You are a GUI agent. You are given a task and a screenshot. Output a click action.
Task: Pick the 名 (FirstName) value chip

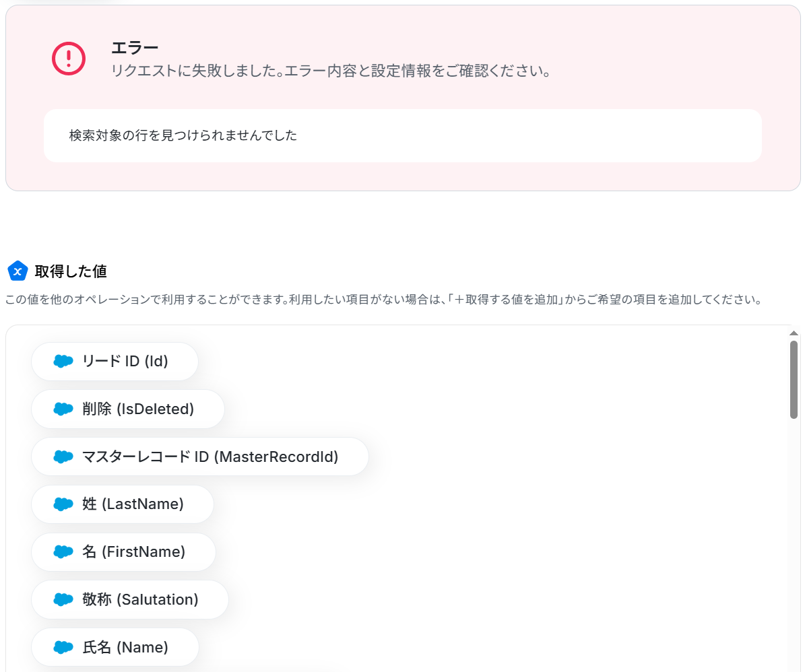point(133,552)
